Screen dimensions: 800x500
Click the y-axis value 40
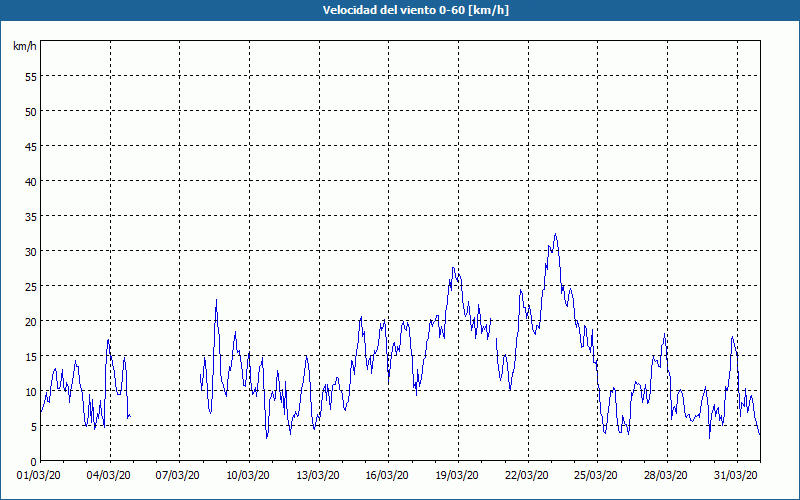point(31,182)
